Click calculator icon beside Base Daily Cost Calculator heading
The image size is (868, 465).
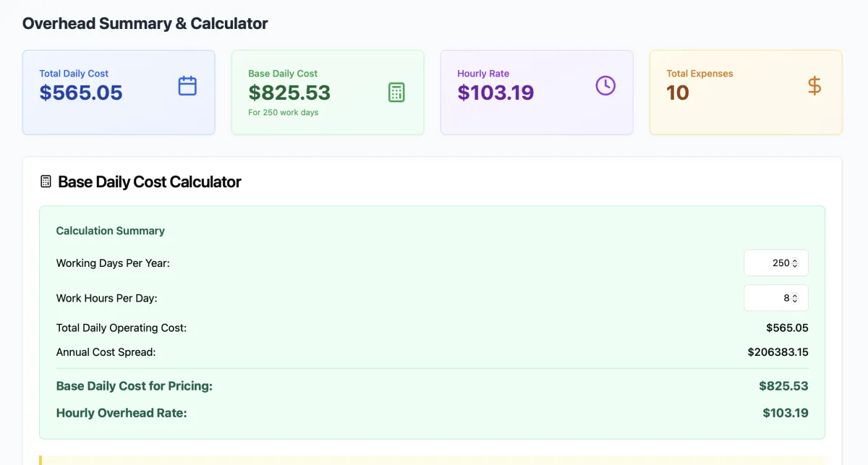(46, 182)
